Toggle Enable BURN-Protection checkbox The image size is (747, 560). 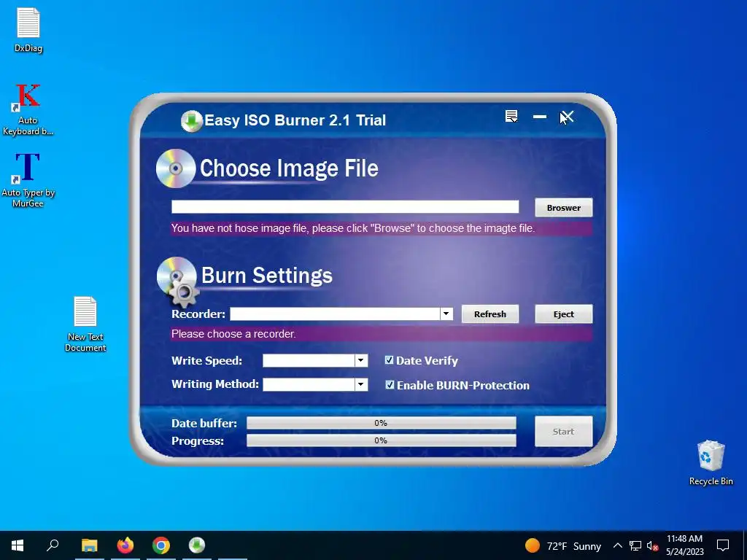click(390, 384)
